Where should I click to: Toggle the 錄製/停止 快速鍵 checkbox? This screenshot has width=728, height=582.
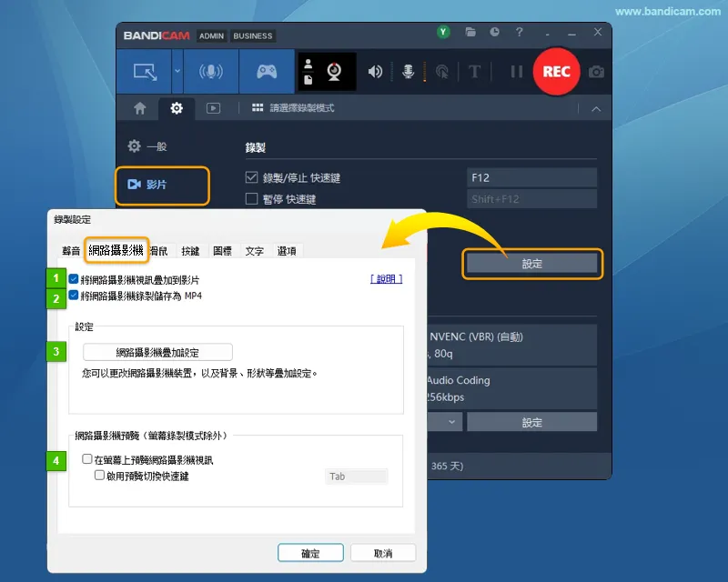tap(251, 177)
